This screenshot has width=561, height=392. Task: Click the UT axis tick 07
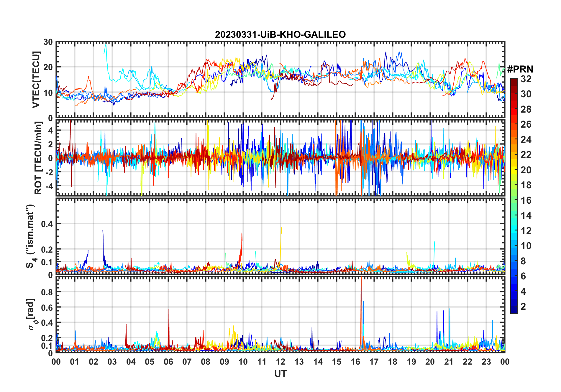[x=187, y=362]
